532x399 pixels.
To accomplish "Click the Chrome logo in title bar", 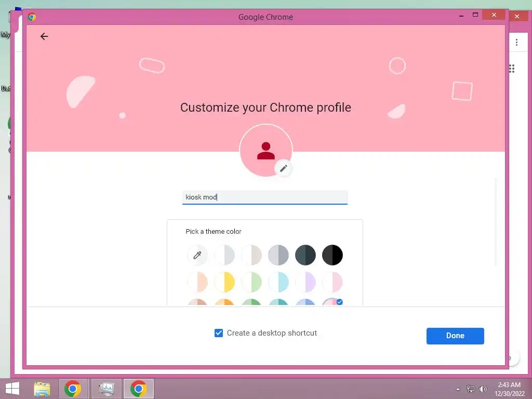I will (x=32, y=17).
